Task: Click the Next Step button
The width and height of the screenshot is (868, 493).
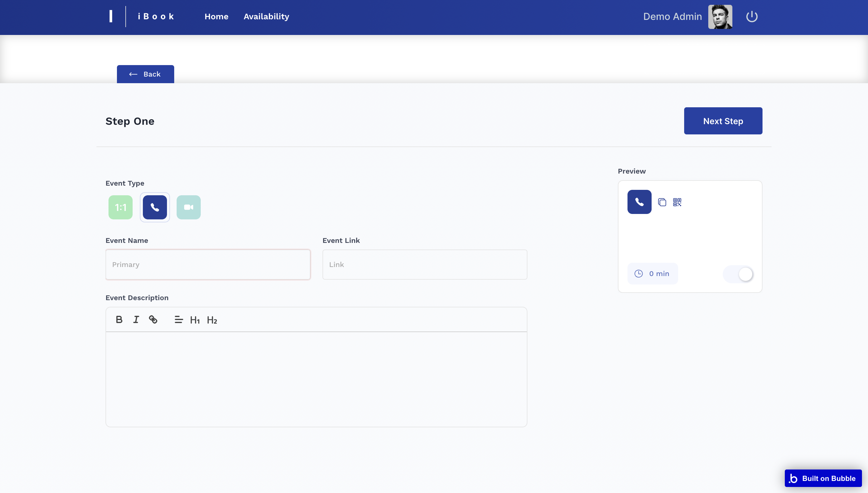Action: pos(723,121)
